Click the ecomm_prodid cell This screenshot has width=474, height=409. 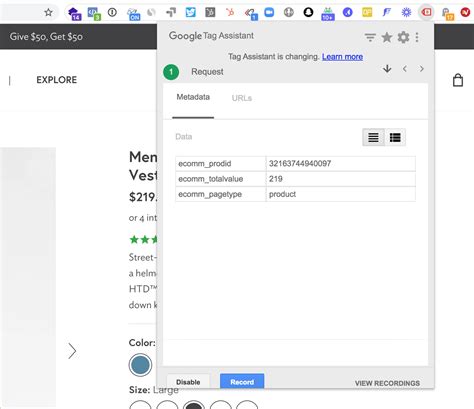point(221,164)
